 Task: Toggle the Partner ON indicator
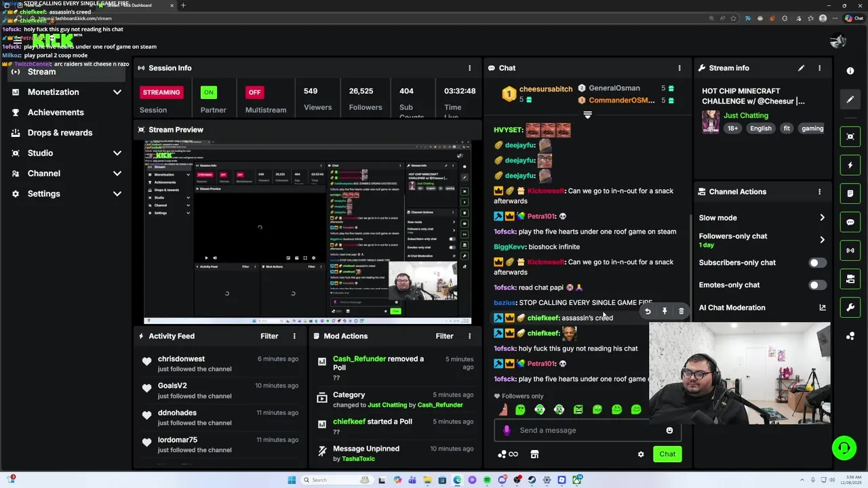coord(209,92)
